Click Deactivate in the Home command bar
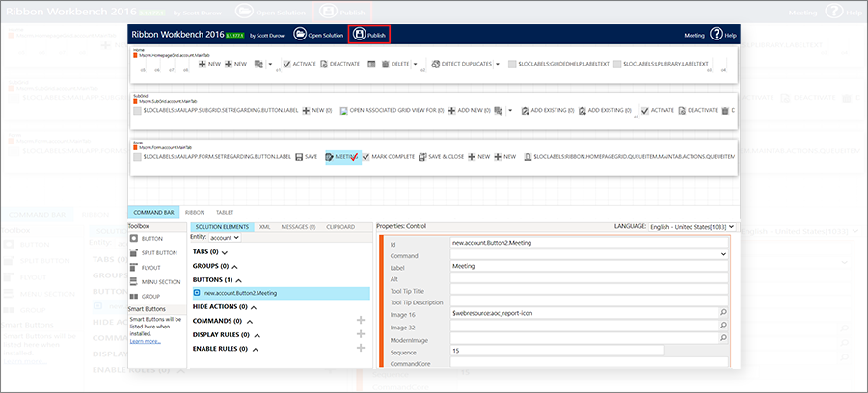The width and height of the screenshot is (868, 393). (339, 64)
